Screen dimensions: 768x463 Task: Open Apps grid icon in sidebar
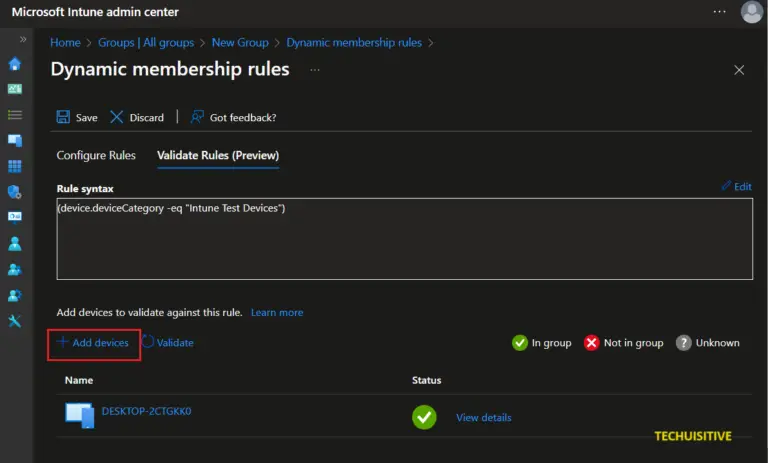pyautogui.click(x=15, y=166)
